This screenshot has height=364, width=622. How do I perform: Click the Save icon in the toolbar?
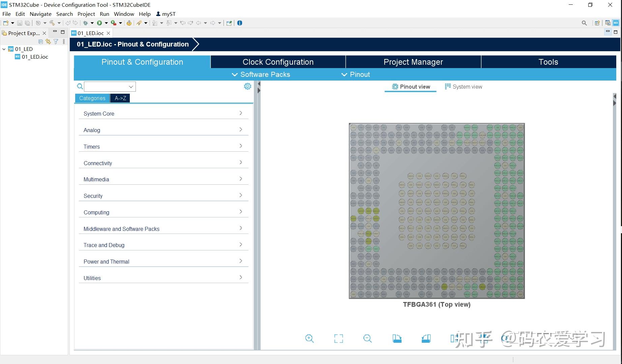(x=19, y=23)
